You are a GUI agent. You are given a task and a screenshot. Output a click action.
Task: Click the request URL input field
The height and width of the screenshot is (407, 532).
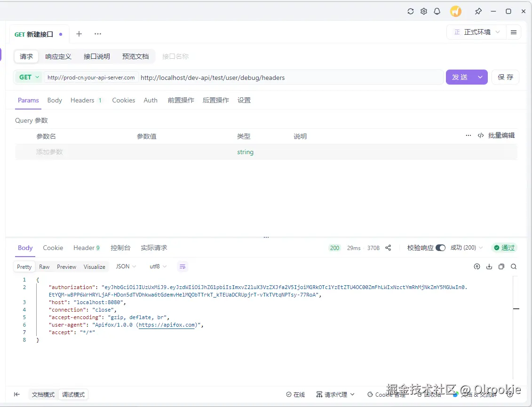(x=282, y=77)
